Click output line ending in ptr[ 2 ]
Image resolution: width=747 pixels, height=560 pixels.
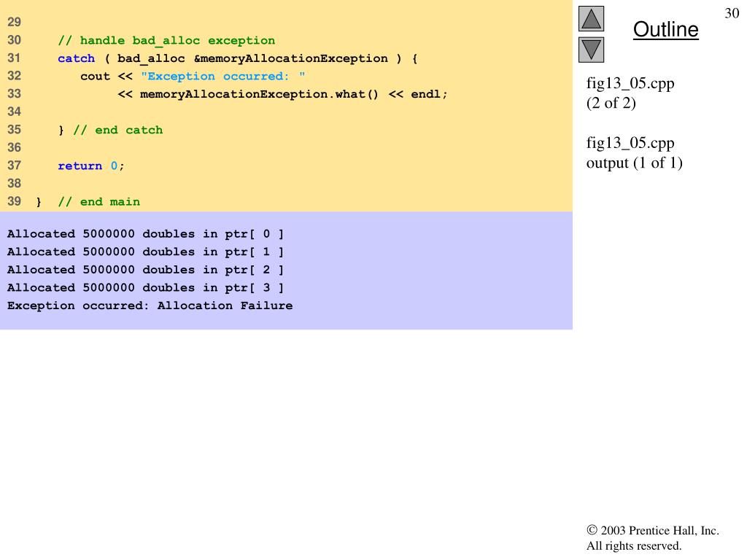[x=145, y=270]
